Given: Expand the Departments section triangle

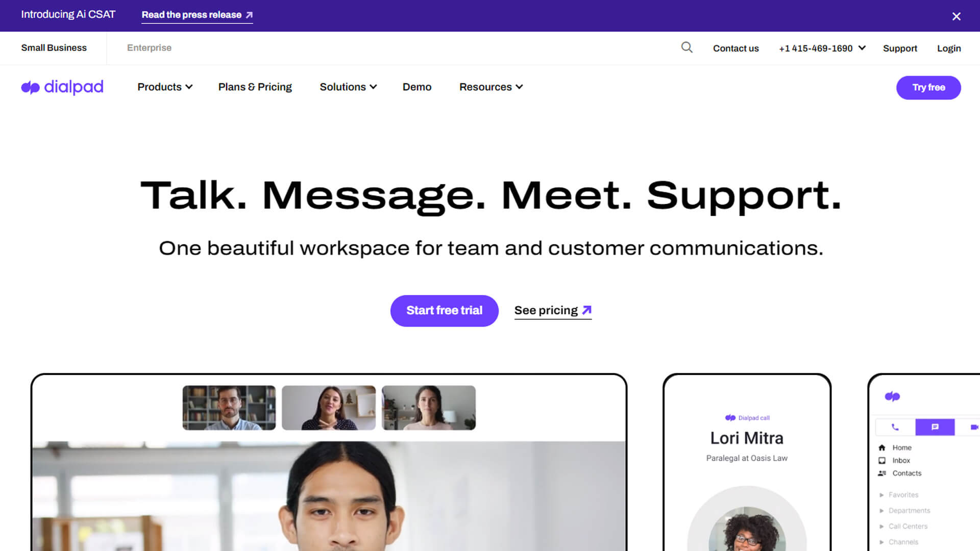Looking at the screenshot, I should (x=881, y=511).
